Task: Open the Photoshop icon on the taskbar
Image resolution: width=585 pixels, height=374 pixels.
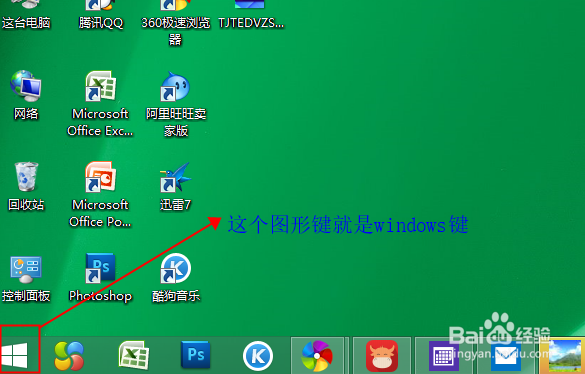Action: click(x=195, y=355)
